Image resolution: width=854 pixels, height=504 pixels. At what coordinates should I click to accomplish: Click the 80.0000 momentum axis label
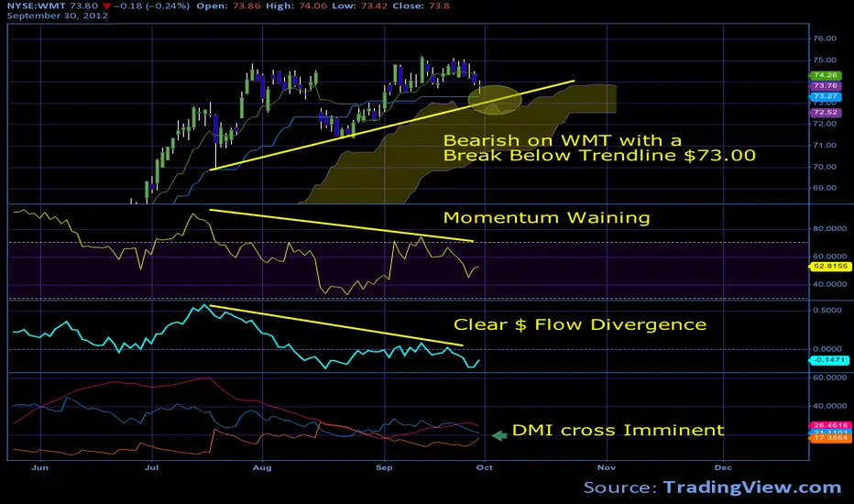point(829,229)
